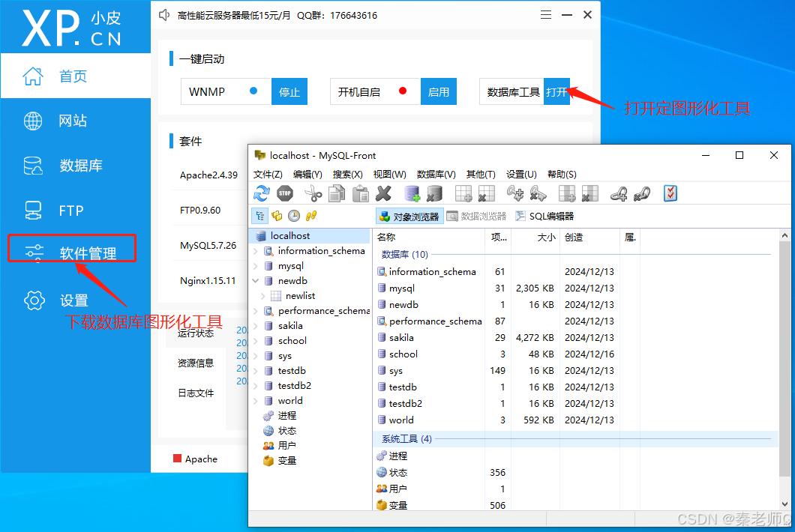This screenshot has height=532, width=795.
Task: Click the speaker announcement icon in XP panel
Action: 164,15
